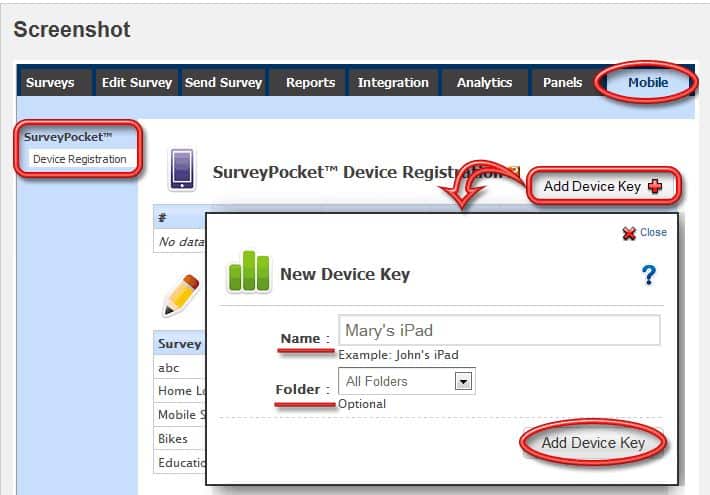Click the mobile phone icon
The height and width of the screenshot is (495, 710).
(x=182, y=169)
